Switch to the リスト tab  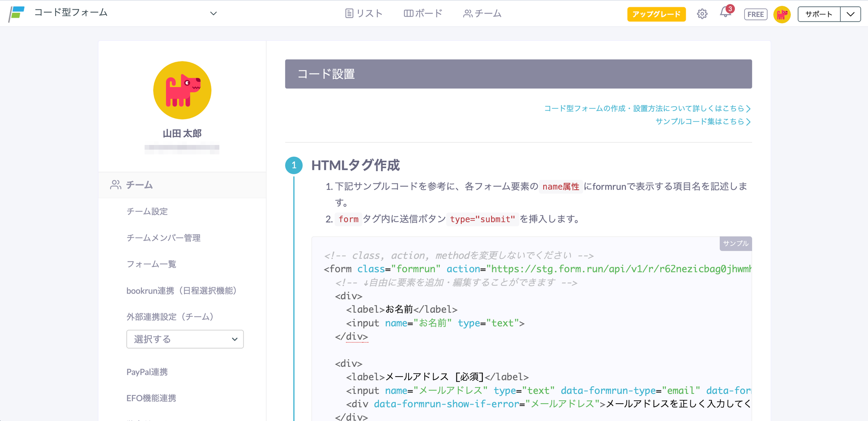point(364,14)
